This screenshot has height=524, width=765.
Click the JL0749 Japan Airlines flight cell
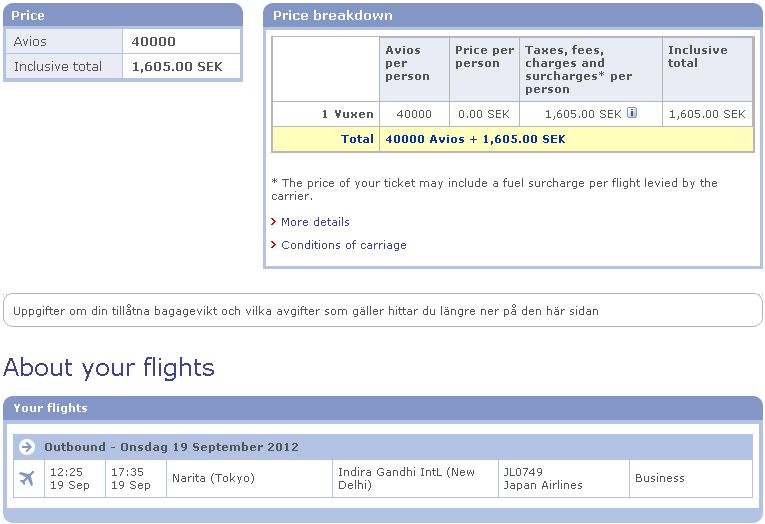coord(564,479)
